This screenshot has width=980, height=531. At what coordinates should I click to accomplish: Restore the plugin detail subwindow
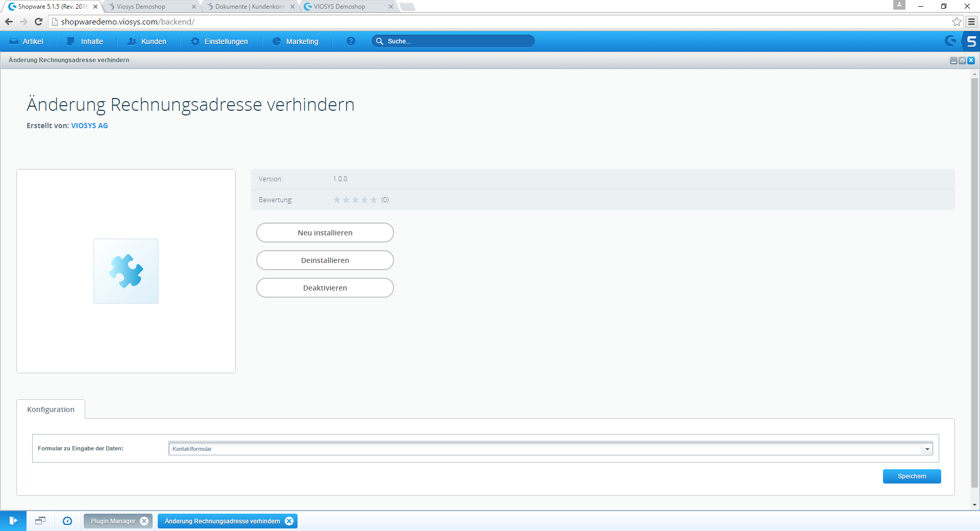point(962,61)
